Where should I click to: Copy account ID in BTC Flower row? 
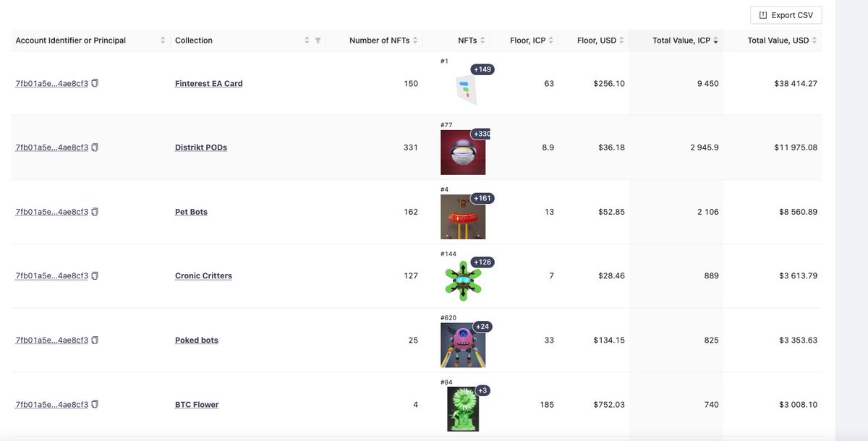coord(95,404)
